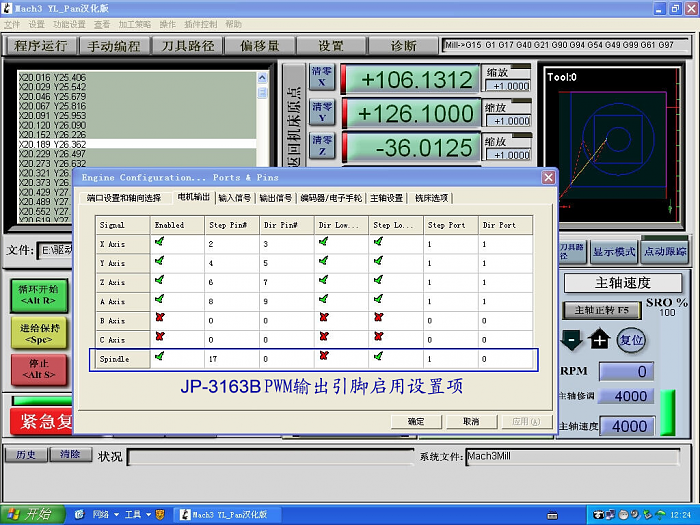Click 清除 button
The width and height of the screenshot is (700, 525).
click(x=70, y=454)
